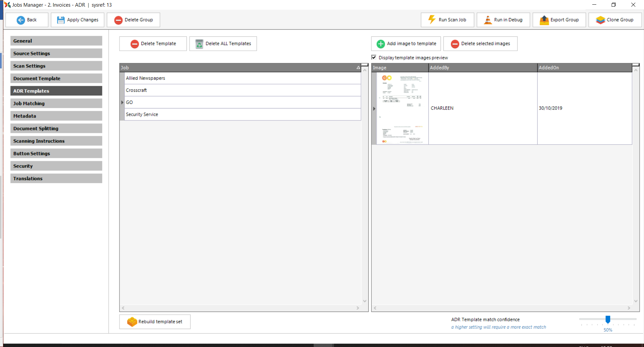Click the red Delete Group icon
This screenshot has width=644, height=347.
tap(118, 20)
